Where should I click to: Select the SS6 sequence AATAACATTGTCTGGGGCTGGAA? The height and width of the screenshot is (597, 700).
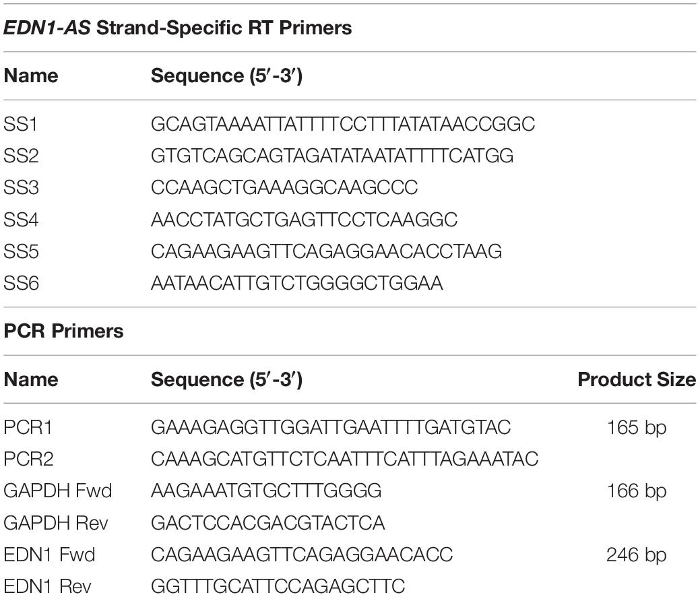tap(297, 282)
